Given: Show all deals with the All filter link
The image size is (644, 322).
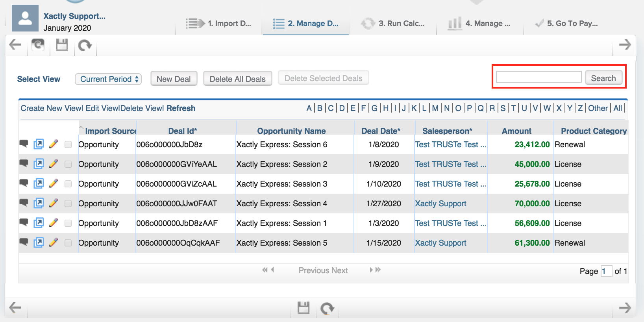Looking at the screenshot, I should pyautogui.click(x=618, y=108).
